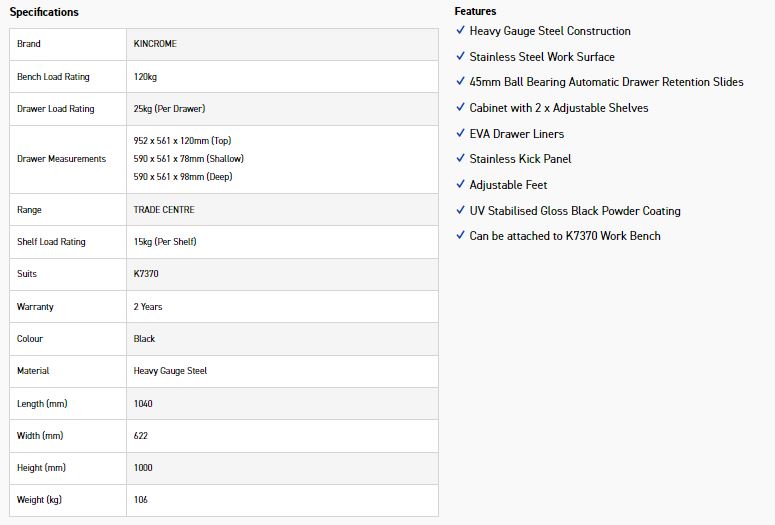Click the checkmark beside K7370 Work Bench feature

pyautogui.click(x=460, y=235)
